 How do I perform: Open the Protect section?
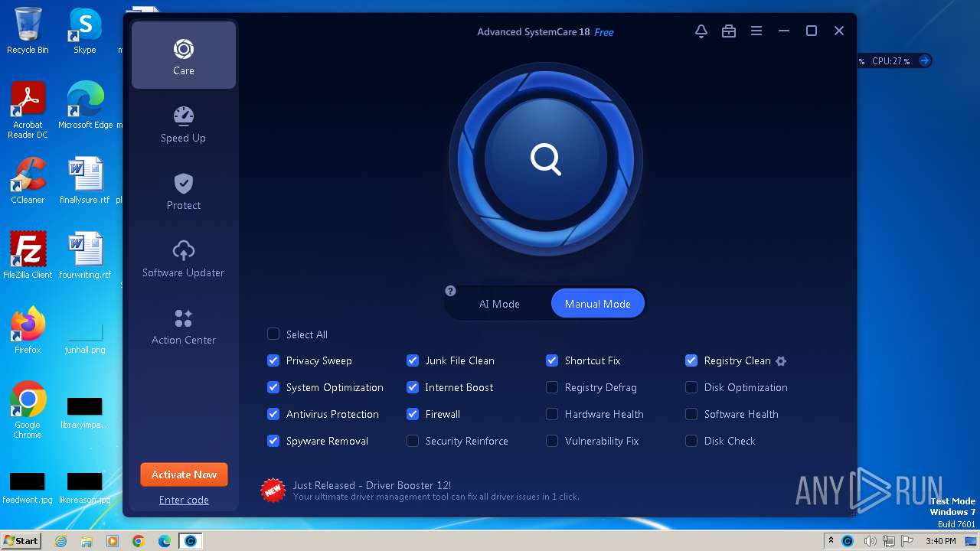(x=184, y=191)
